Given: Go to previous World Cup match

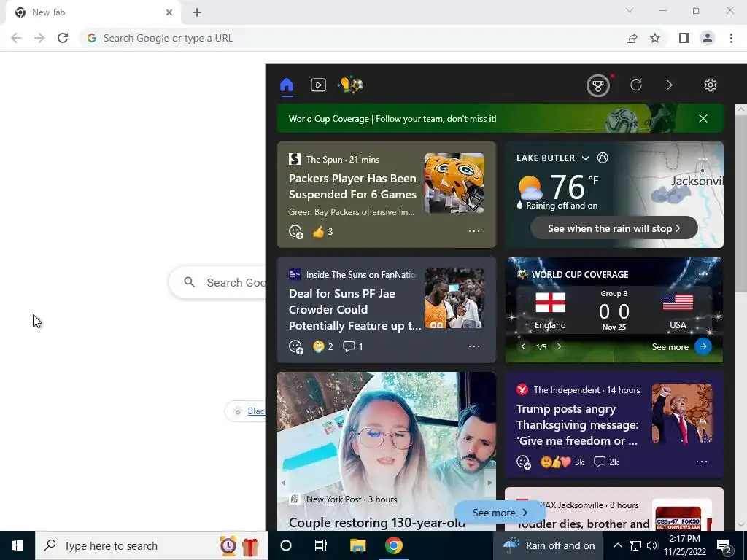Looking at the screenshot, I should (x=523, y=346).
